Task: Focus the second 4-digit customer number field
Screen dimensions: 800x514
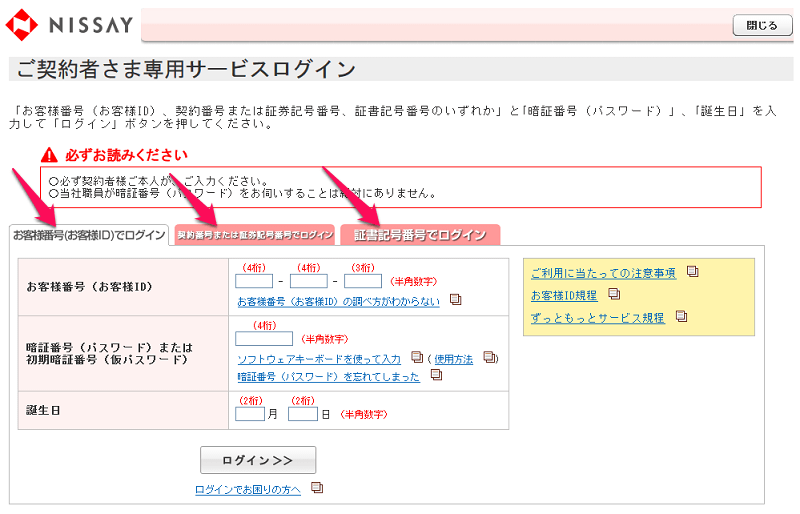Action: [x=309, y=281]
